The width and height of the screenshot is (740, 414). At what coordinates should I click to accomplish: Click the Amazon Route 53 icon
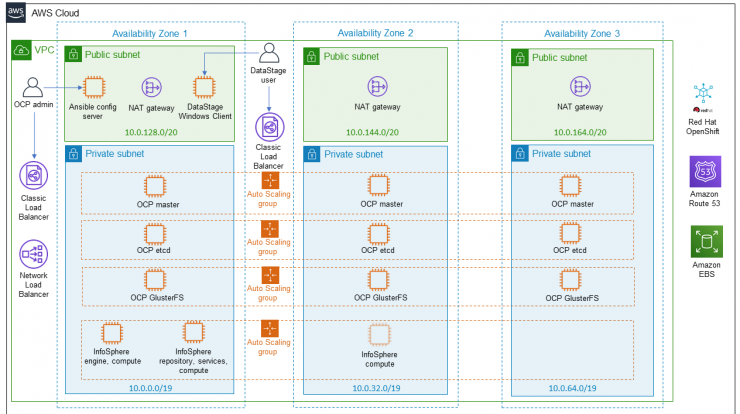(705, 172)
